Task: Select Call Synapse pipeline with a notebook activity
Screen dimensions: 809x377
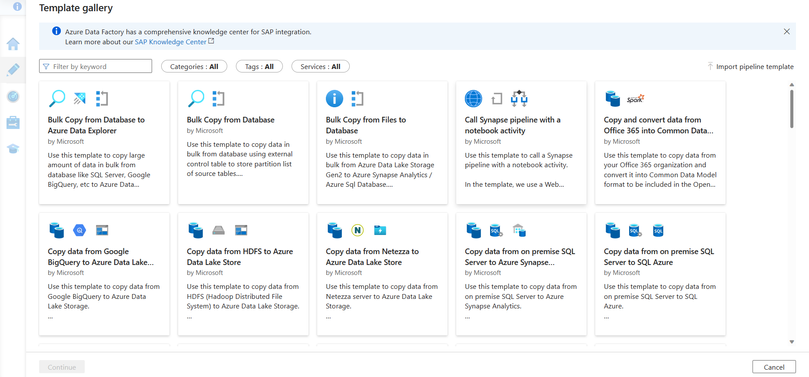Action: point(512,125)
